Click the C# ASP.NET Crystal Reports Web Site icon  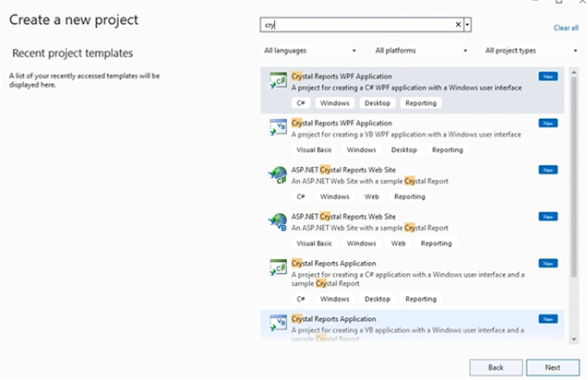278,175
